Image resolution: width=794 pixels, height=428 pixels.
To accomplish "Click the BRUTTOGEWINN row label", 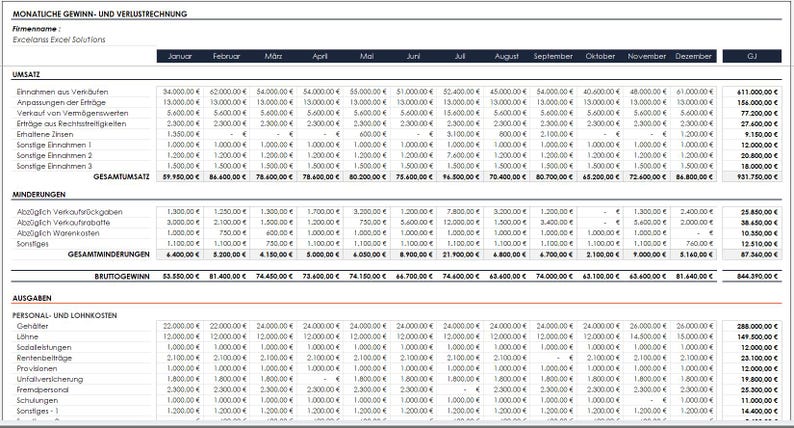I will [x=122, y=277].
